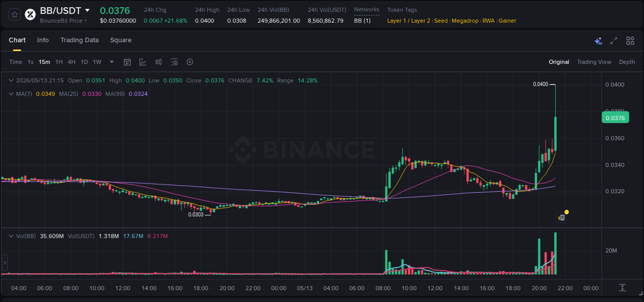644x302 pixels.
Task: Click the 05/13 date label on time axis
Action: coord(305,288)
